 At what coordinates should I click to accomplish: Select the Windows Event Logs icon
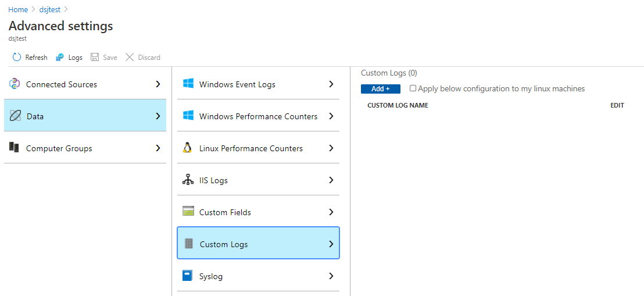(x=188, y=84)
